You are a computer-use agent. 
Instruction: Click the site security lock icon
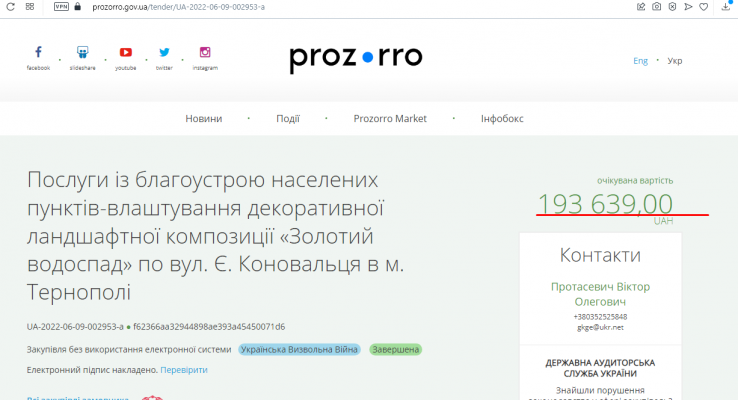point(78,7)
